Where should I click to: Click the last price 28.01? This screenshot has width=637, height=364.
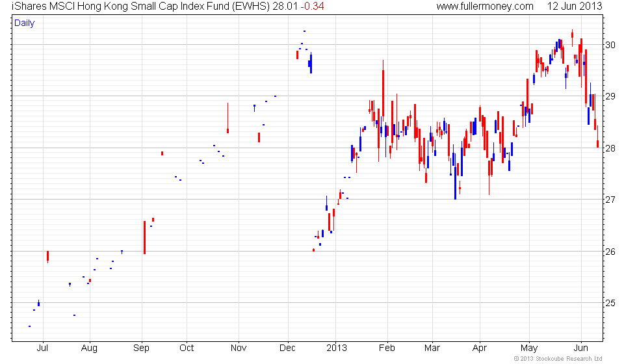[x=285, y=6]
